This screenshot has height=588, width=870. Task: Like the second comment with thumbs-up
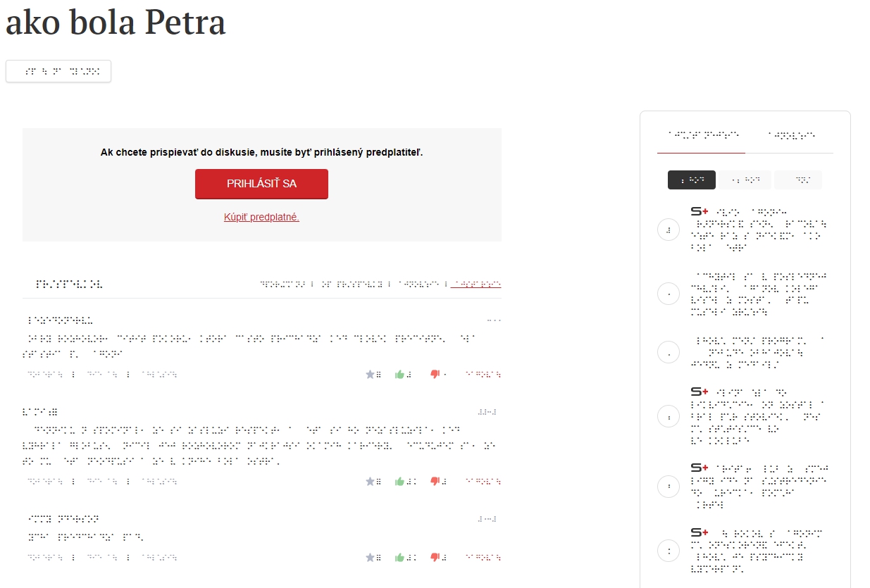(400, 482)
